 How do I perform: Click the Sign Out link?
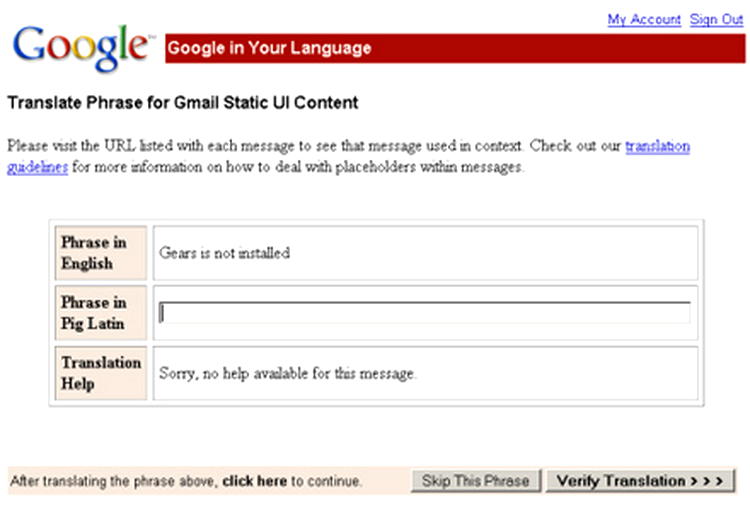716,20
